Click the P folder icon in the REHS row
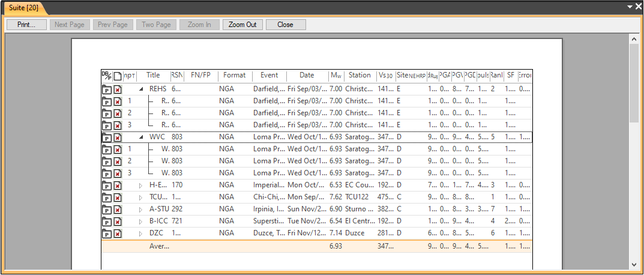This screenshot has width=644, height=275. point(107,89)
